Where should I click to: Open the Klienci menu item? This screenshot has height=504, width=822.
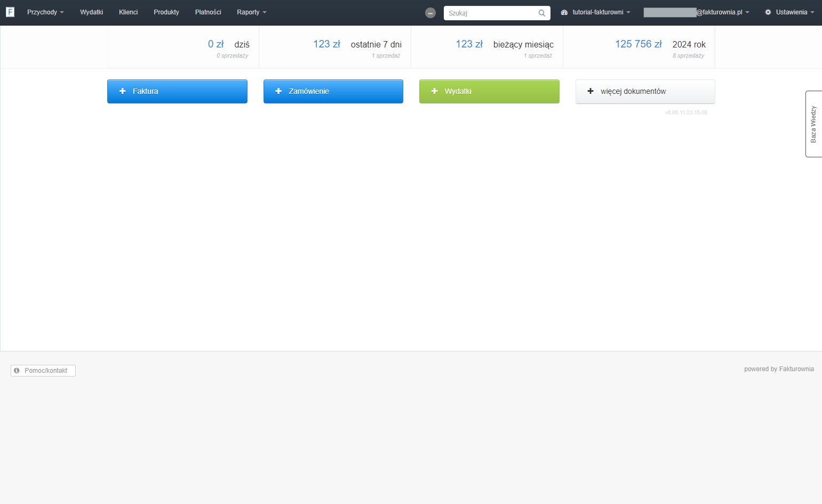point(128,12)
